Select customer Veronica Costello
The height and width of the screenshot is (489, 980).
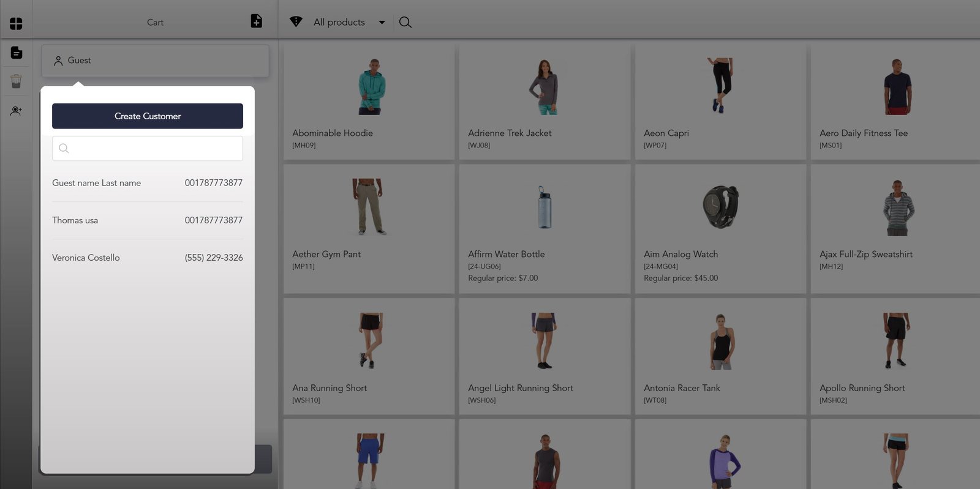tap(148, 258)
